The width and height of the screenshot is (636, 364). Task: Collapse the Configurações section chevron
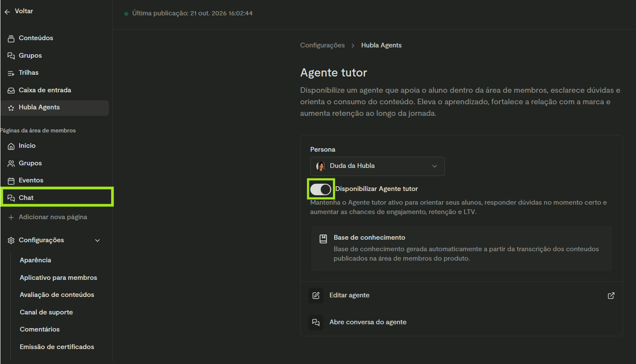tap(97, 241)
